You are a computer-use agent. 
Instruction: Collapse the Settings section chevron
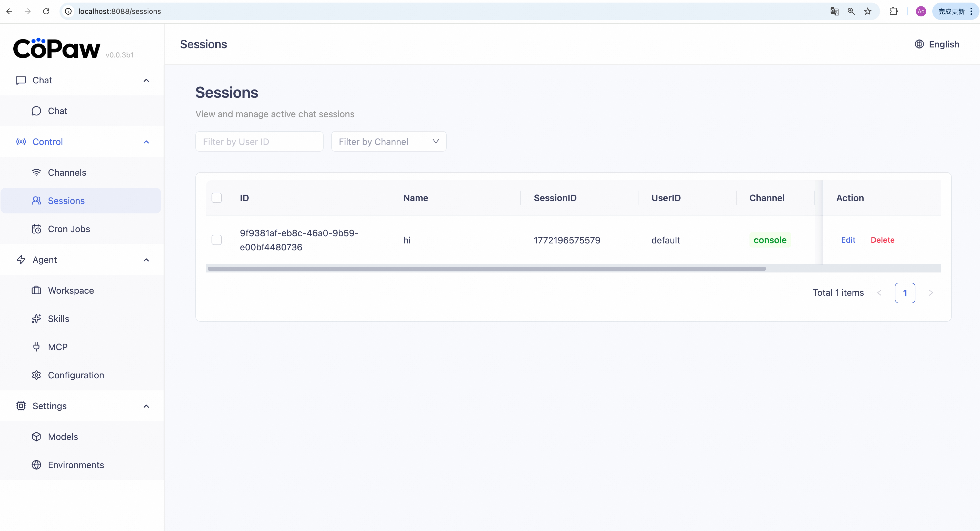coord(146,406)
